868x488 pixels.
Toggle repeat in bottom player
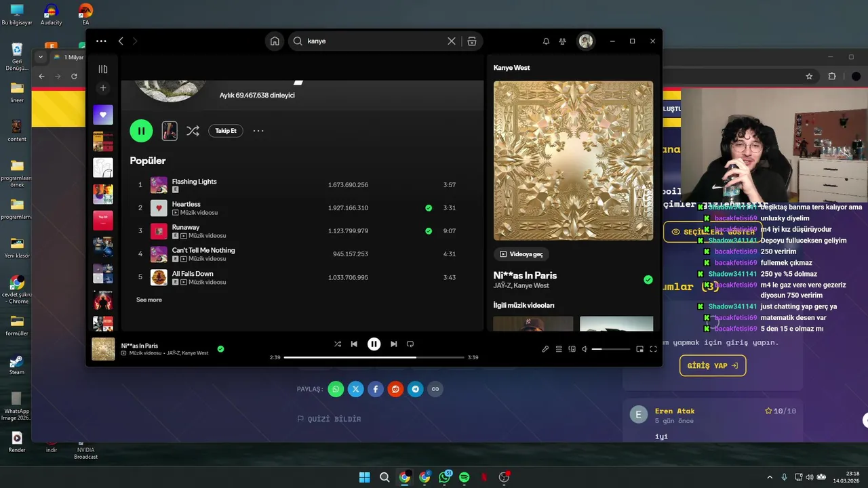pyautogui.click(x=410, y=344)
